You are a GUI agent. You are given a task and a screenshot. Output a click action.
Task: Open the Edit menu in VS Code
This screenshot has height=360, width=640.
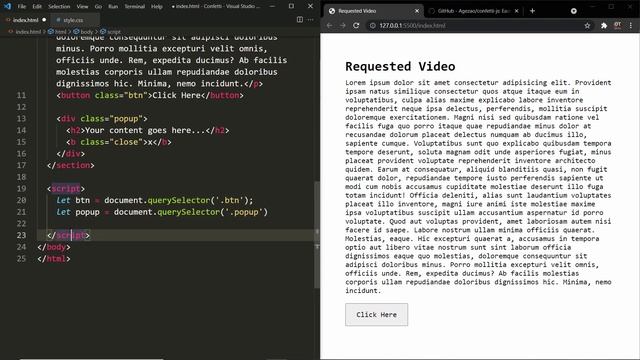[37, 7]
